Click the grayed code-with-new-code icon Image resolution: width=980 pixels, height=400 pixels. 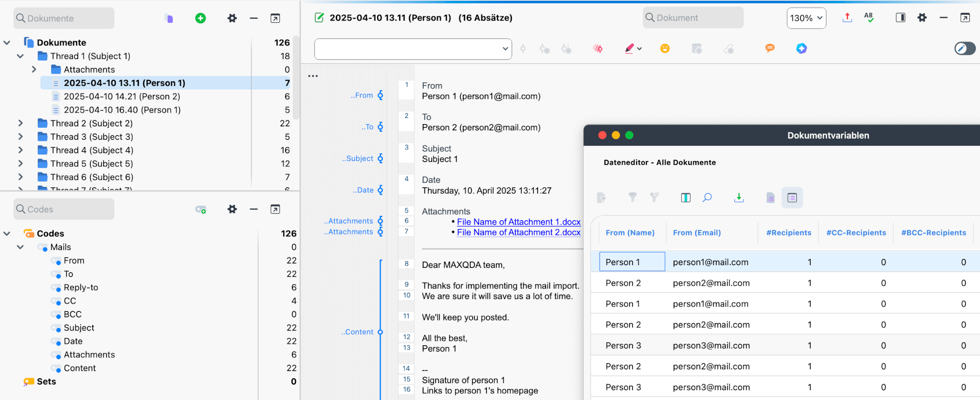coord(544,48)
